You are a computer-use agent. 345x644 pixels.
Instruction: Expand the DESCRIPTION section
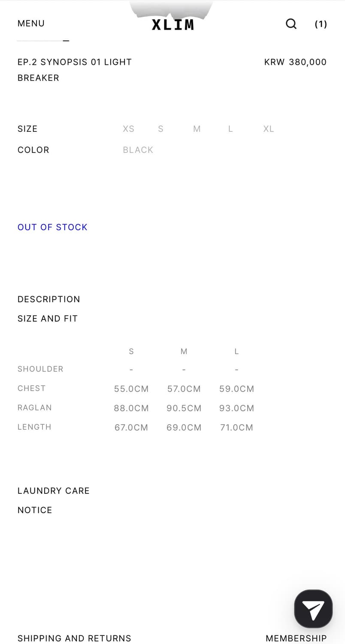tap(48, 299)
